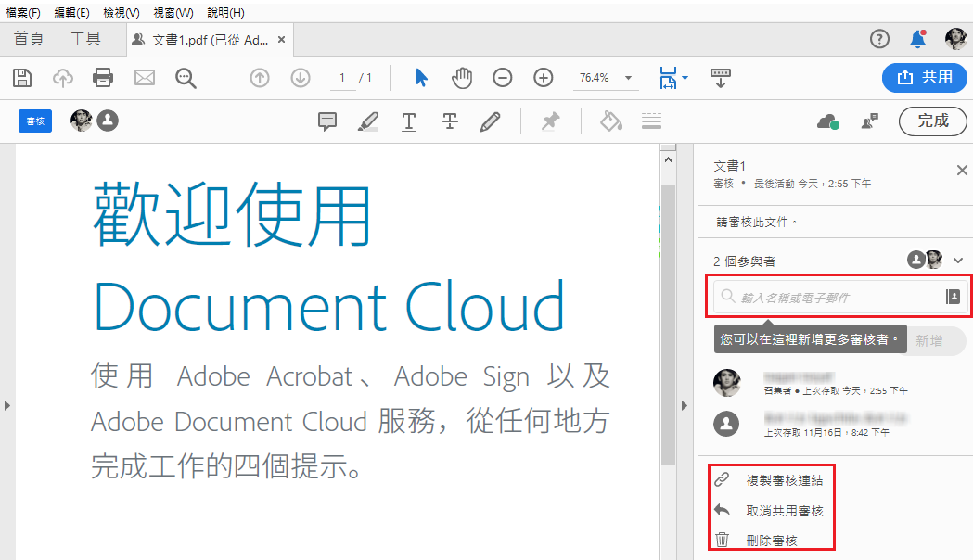Click the toolbar gray reviewer avatar
The width and height of the screenshot is (973, 560).
(108, 121)
